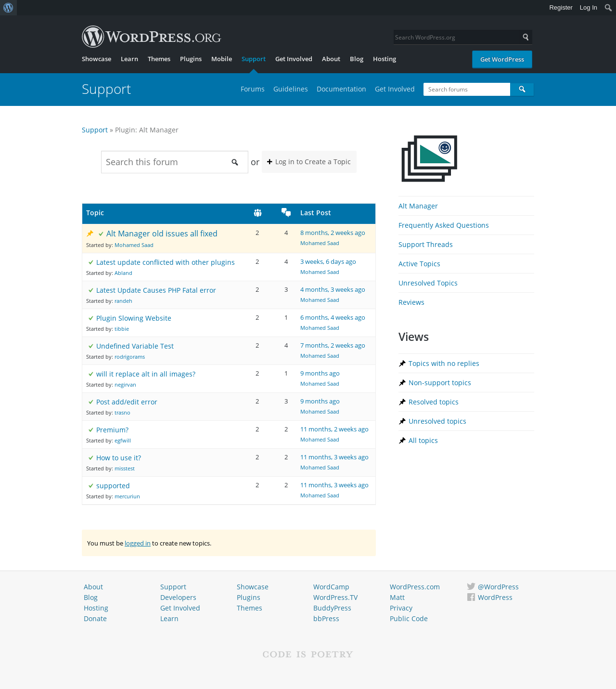Click the Non-support topics view link

(440, 383)
